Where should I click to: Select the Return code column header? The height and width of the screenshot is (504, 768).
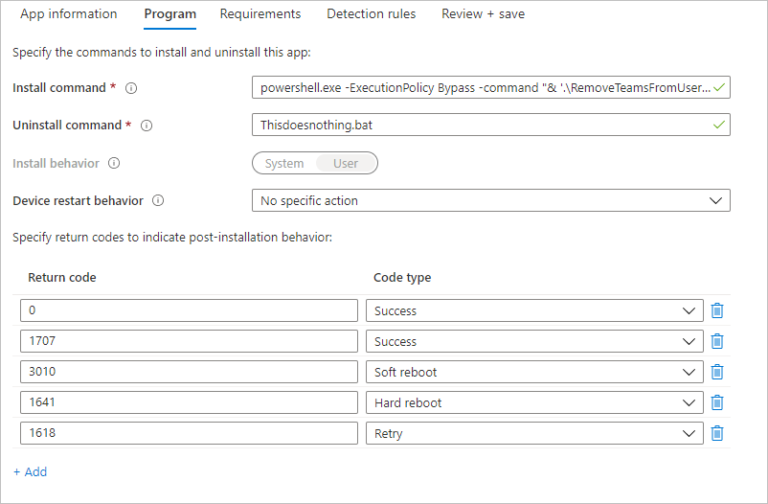tap(62, 277)
